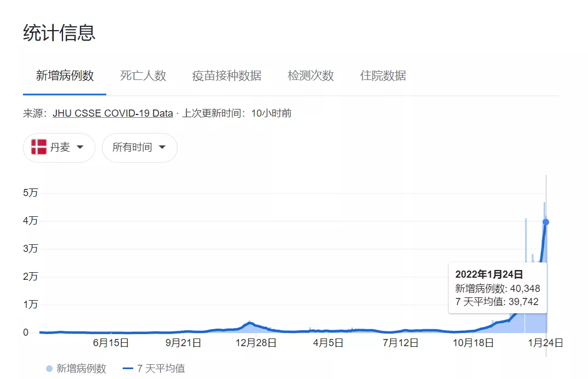Viewport: 588px width, 379px height.
Task: Click the 7 天平均值 legend line
Action: tap(128, 369)
